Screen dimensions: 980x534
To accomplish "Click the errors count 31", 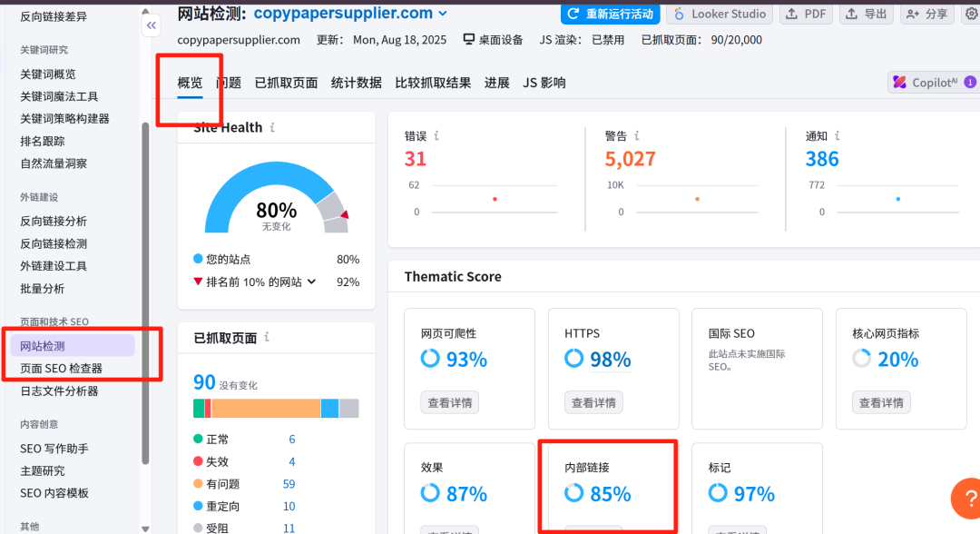I will click(415, 159).
